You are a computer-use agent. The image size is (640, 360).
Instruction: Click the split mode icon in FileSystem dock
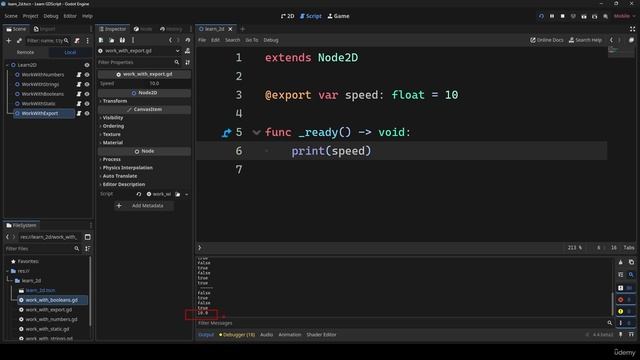click(88, 237)
